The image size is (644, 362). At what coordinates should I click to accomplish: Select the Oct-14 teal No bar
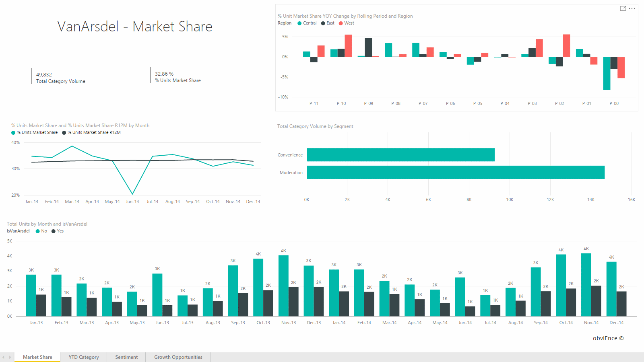coord(561,285)
